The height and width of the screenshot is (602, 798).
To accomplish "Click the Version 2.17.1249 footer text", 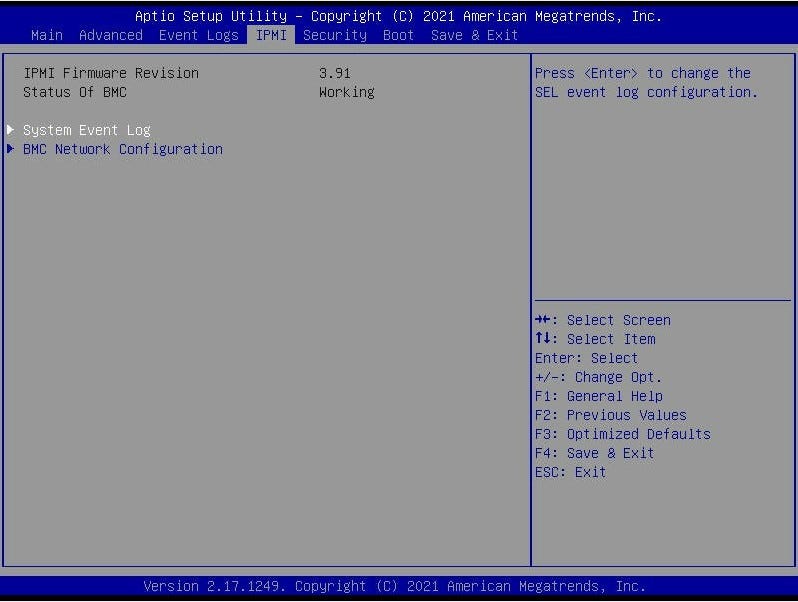I will 394,586.
